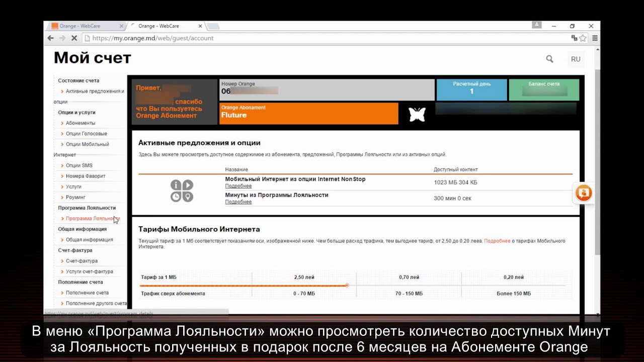Image resolution: width=644 pixels, height=362 pixels.
Task: Open Chrome hamburger menu
Action: coord(595,38)
